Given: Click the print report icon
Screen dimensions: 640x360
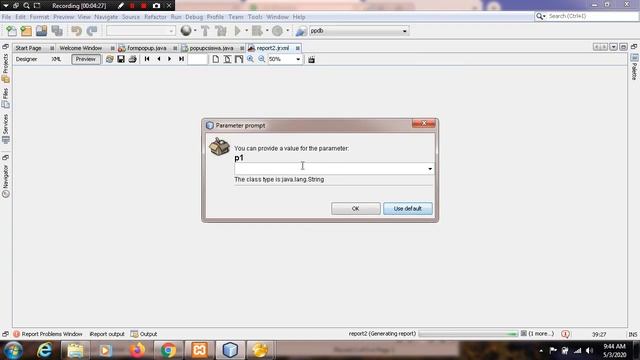Looking at the screenshot, I should [x=132, y=59].
